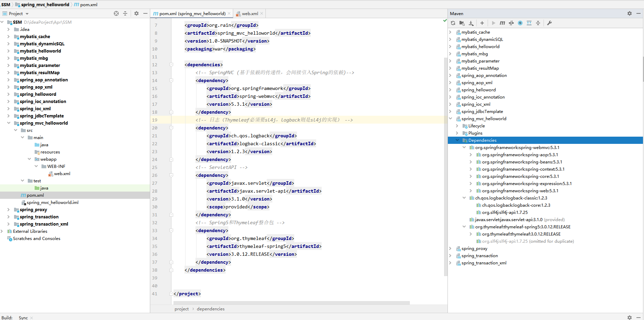Image resolution: width=644 pixels, height=320 pixels.
Task: Click Generate Sources and Update Folders icon
Action: [462, 23]
